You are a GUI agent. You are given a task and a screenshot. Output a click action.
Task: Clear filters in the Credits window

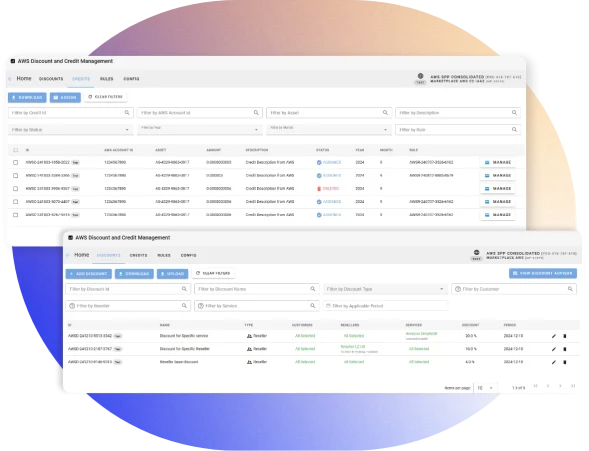click(x=106, y=97)
